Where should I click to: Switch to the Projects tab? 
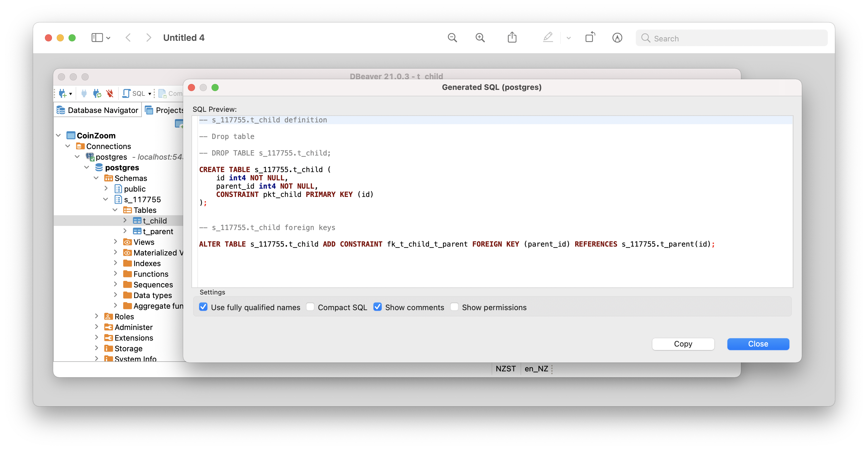[x=164, y=110]
